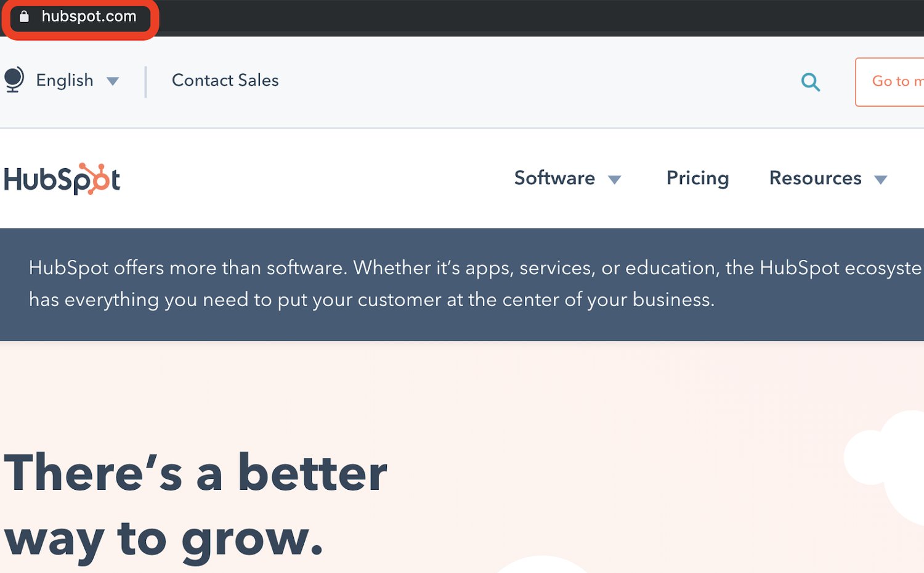Viewport: 924px width, 573px height.
Task: Expand the Software menu arrow
Action: tap(614, 180)
